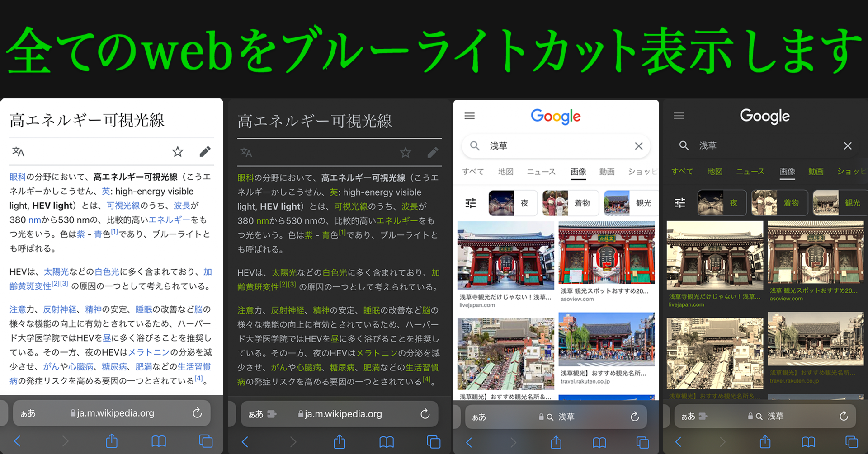Show tabs overview under light Google page

click(642, 442)
